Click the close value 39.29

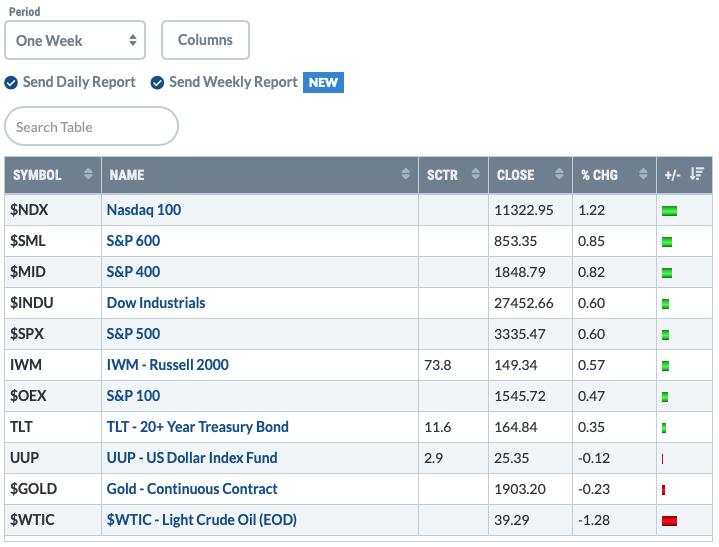coord(511,520)
